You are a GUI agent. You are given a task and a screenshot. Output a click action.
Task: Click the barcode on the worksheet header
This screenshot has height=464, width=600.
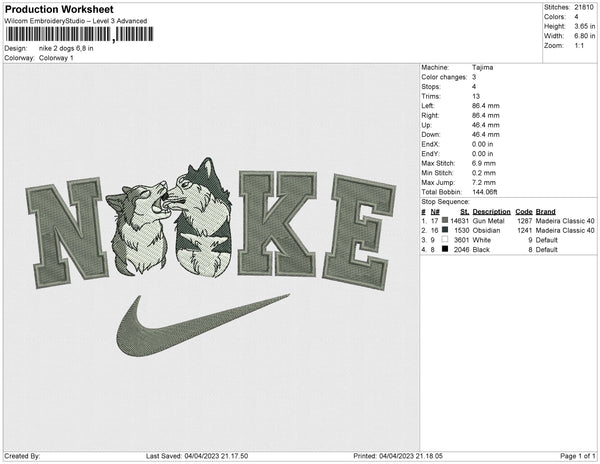point(79,34)
